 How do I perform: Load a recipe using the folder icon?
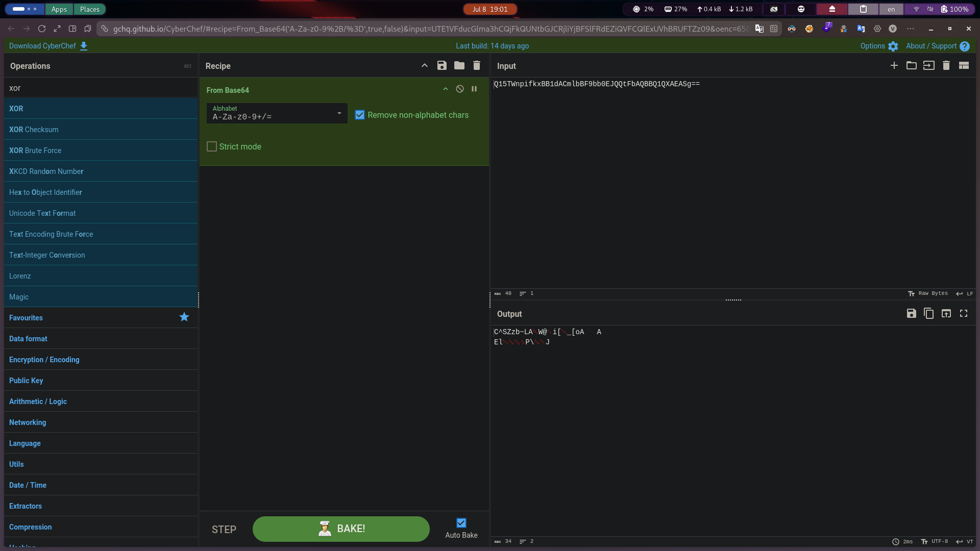click(459, 65)
